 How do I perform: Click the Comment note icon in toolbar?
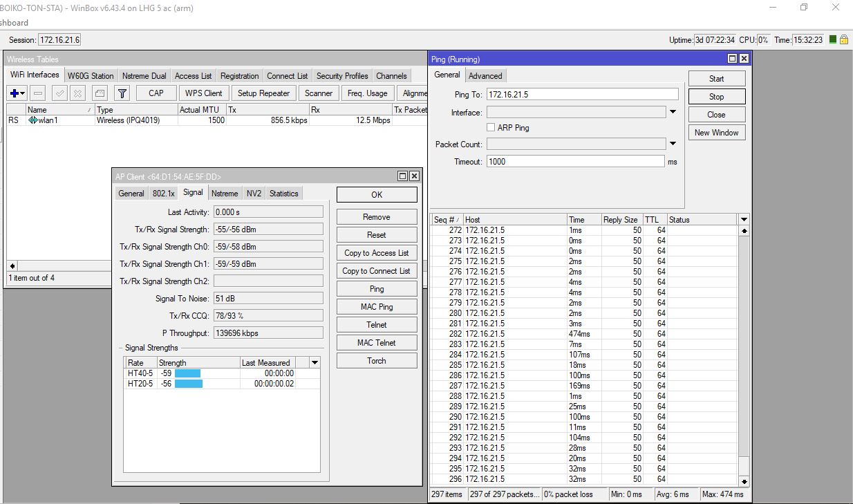click(x=100, y=93)
